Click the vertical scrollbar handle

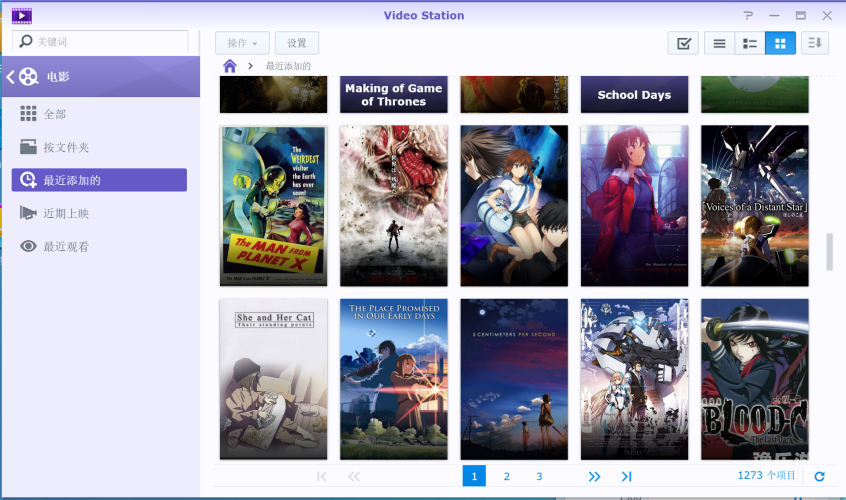point(829,252)
